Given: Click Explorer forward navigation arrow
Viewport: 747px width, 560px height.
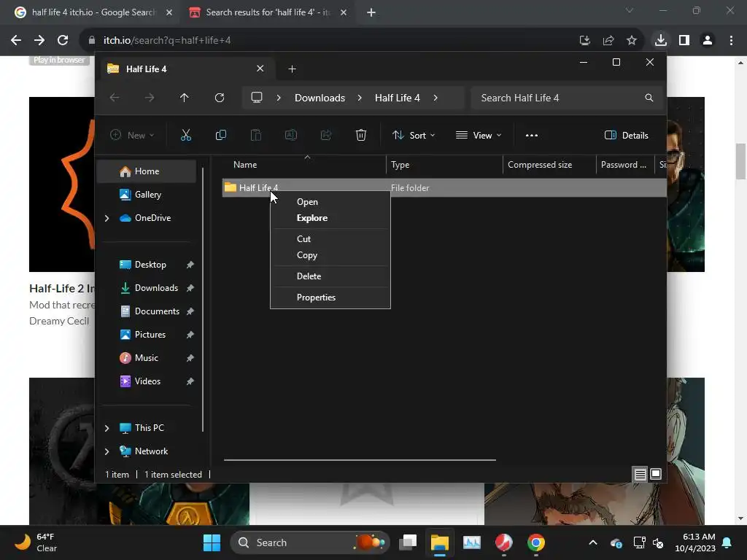Looking at the screenshot, I should point(150,98).
